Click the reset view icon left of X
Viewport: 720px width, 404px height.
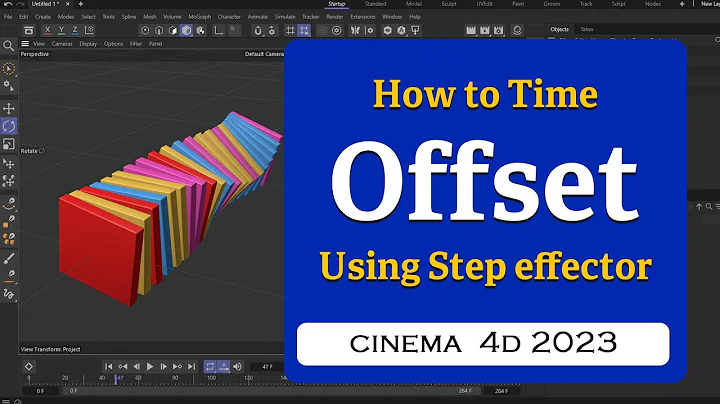point(29,30)
